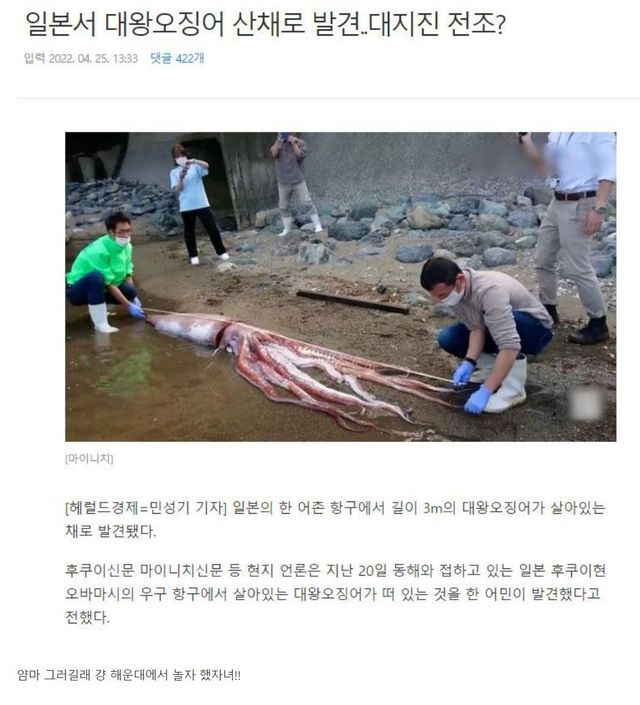This screenshot has width=640, height=705.
Task: Click the article headline about 대왕오징어
Action: [265, 24]
